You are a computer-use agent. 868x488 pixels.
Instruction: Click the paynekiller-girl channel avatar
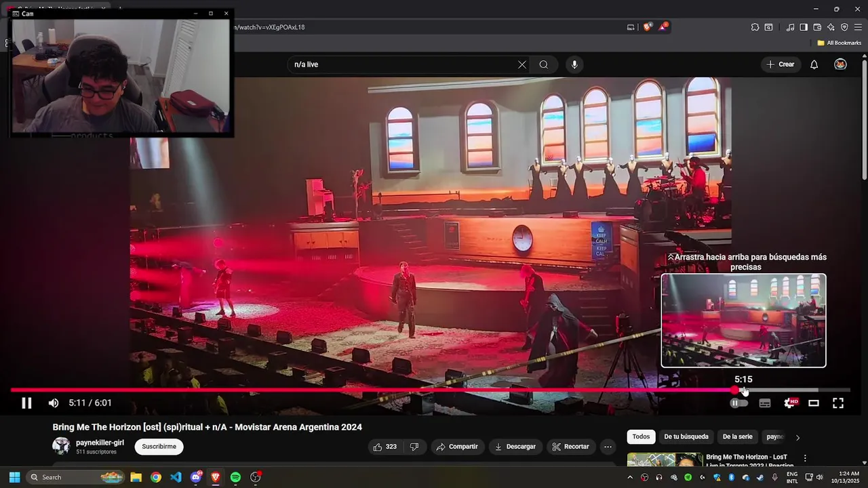[61, 446]
